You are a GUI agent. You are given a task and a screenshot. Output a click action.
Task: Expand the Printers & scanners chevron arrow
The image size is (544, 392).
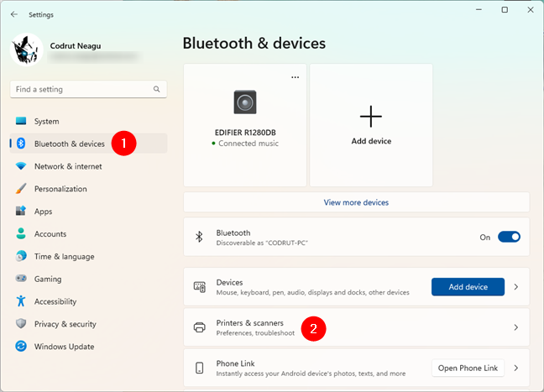click(x=516, y=327)
